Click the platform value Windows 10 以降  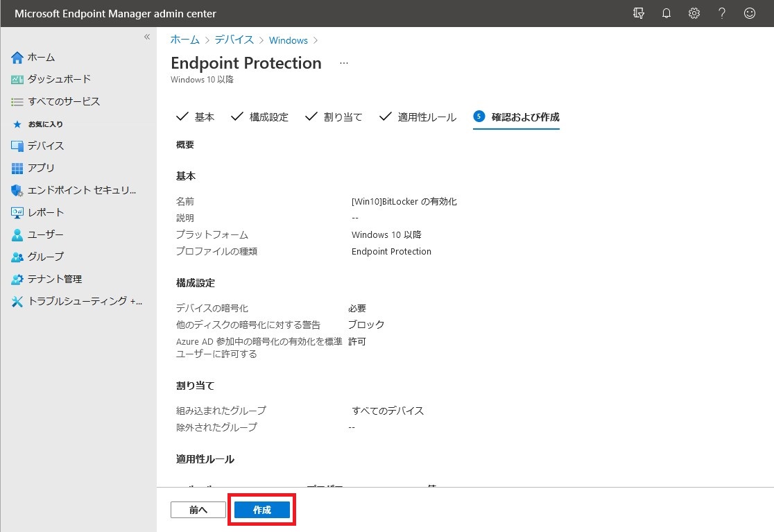pos(386,235)
